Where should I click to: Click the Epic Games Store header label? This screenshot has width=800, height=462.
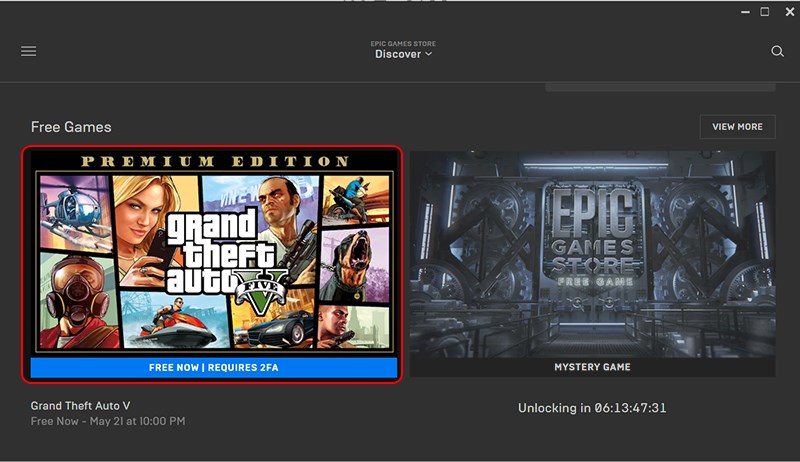pos(403,44)
